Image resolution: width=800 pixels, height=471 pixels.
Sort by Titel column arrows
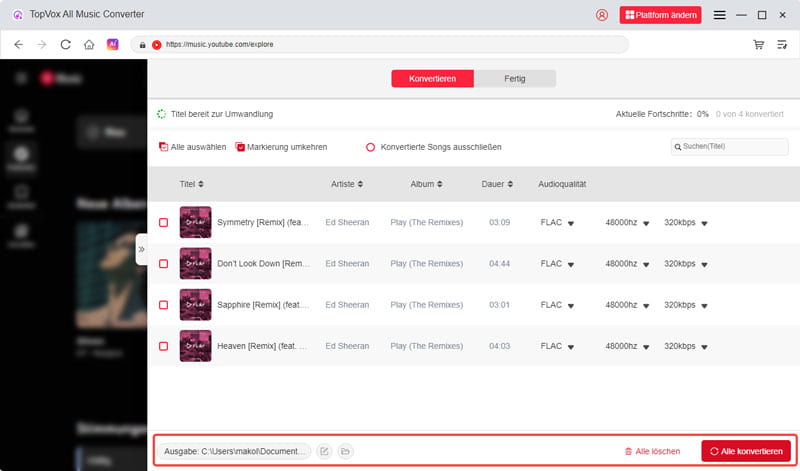[201, 184]
